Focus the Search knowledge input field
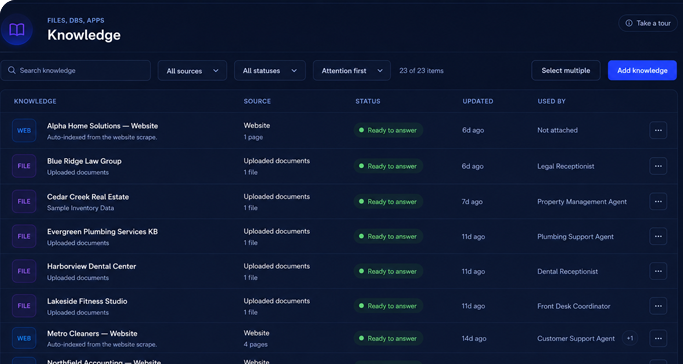 pyautogui.click(x=76, y=71)
